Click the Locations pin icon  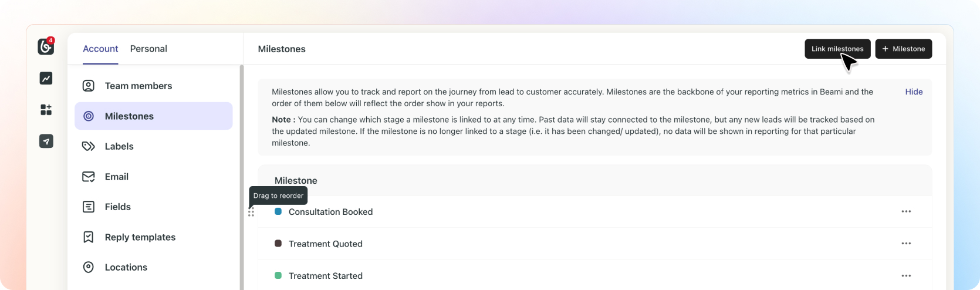(x=89, y=267)
